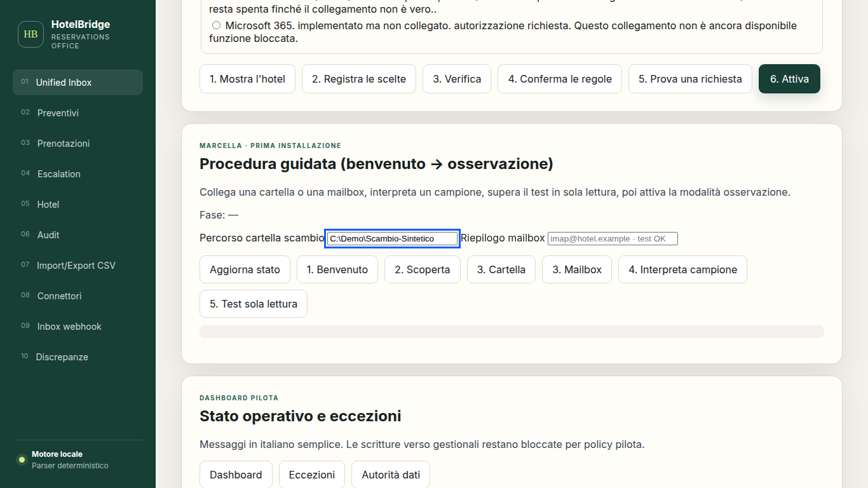Click '4. Interpreta campione'
Screen dimensions: 868x488
point(682,269)
